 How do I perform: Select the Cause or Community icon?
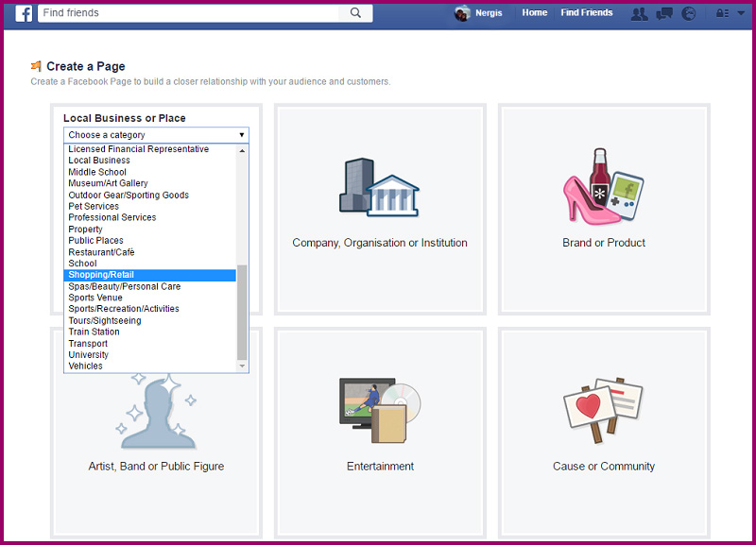point(603,410)
